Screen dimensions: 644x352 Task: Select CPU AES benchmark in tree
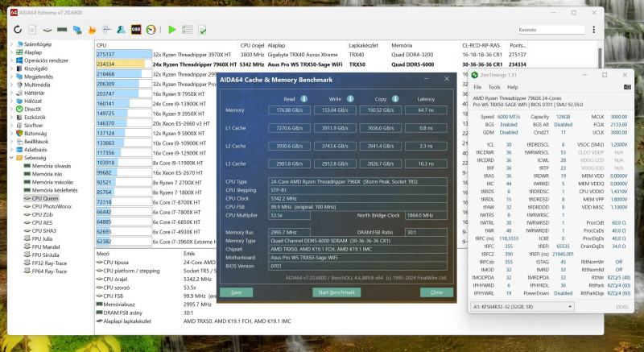coord(42,222)
